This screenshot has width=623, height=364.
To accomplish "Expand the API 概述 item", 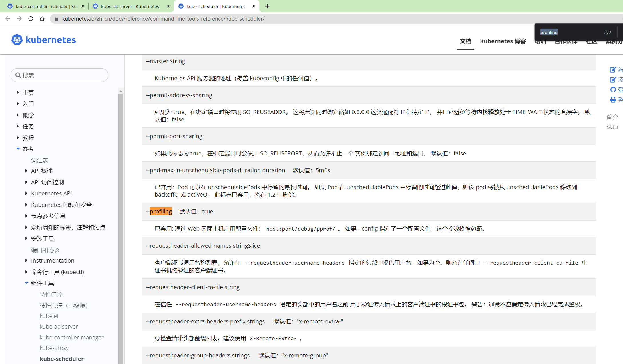I will [x=26, y=171].
